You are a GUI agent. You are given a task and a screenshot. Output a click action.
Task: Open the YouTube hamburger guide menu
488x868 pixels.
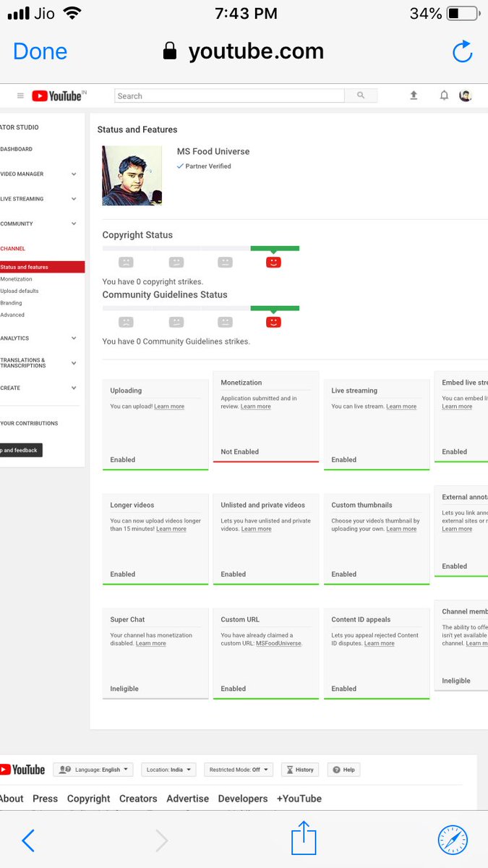(20, 95)
